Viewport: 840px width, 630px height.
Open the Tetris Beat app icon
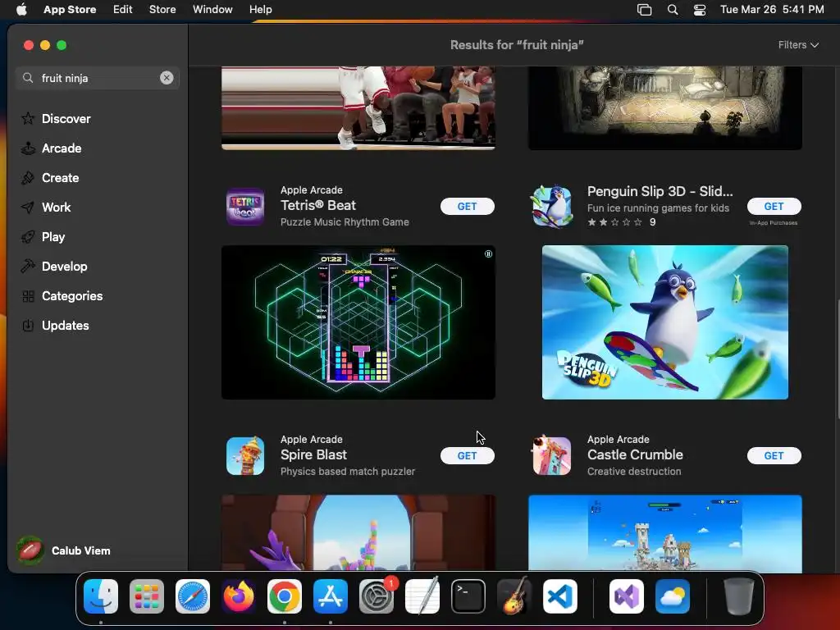tap(245, 206)
